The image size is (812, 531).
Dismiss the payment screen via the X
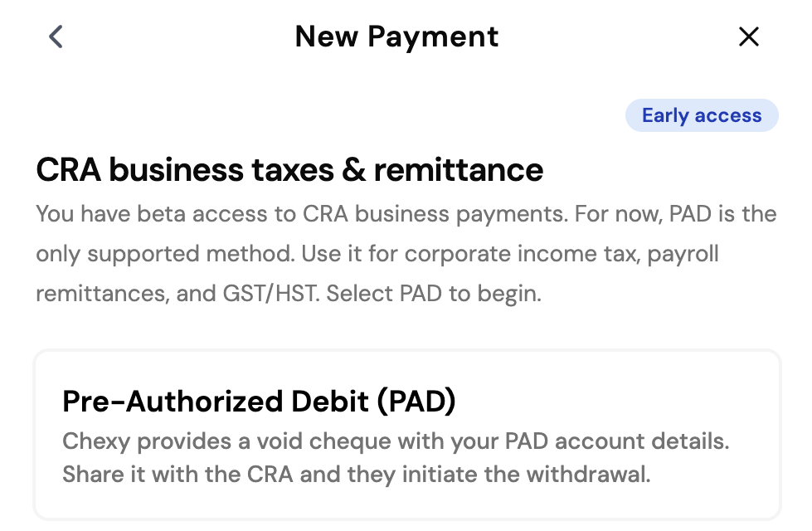tap(749, 37)
